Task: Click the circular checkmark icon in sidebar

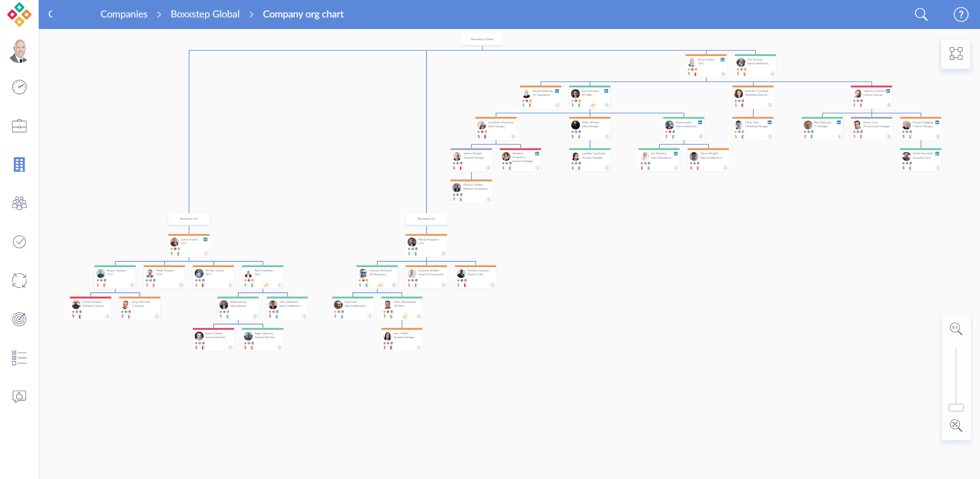Action: point(19,241)
